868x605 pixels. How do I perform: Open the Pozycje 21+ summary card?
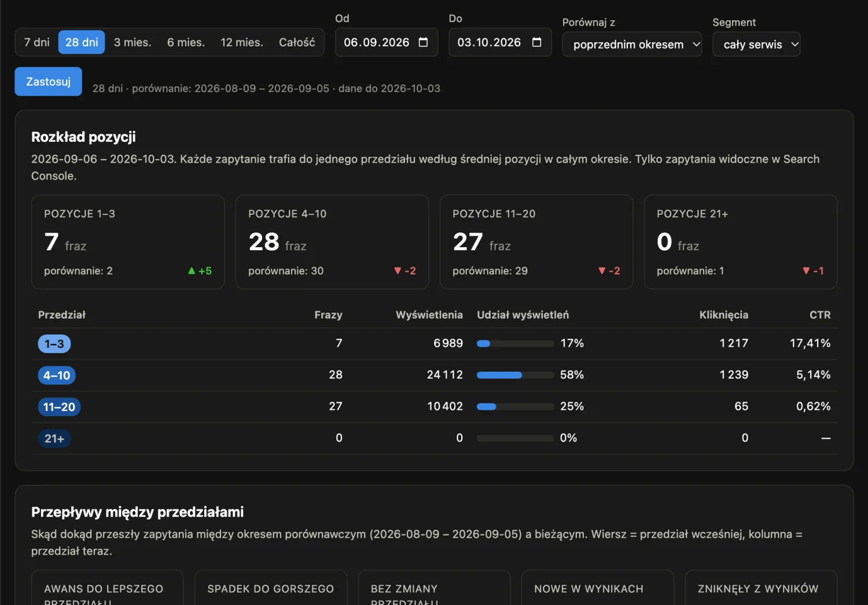pyautogui.click(x=741, y=242)
